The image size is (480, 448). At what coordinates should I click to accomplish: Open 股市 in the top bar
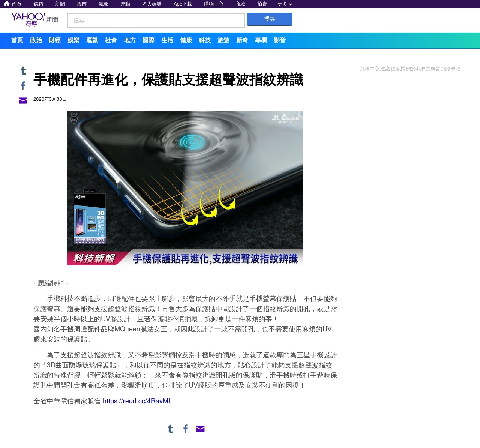coord(82,4)
